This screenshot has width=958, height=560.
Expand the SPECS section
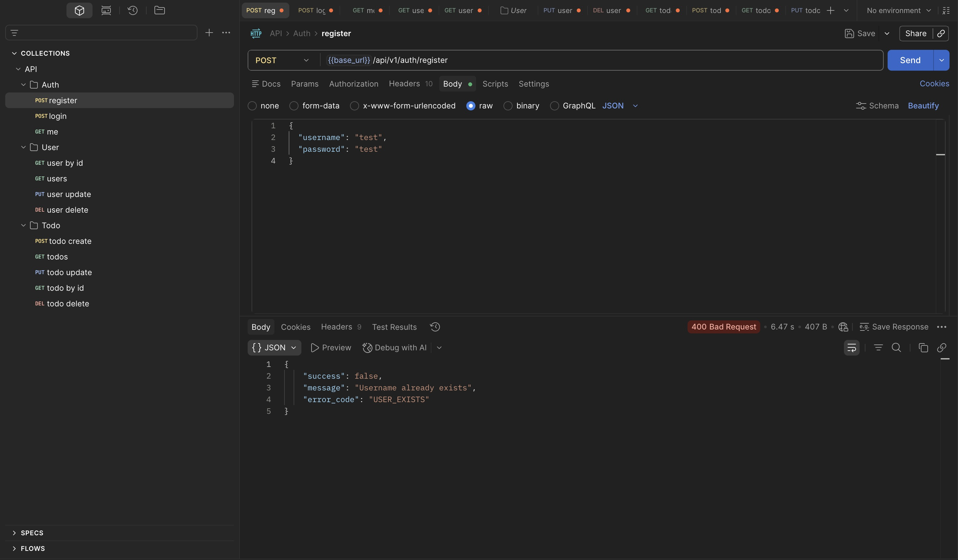tap(14, 533)
